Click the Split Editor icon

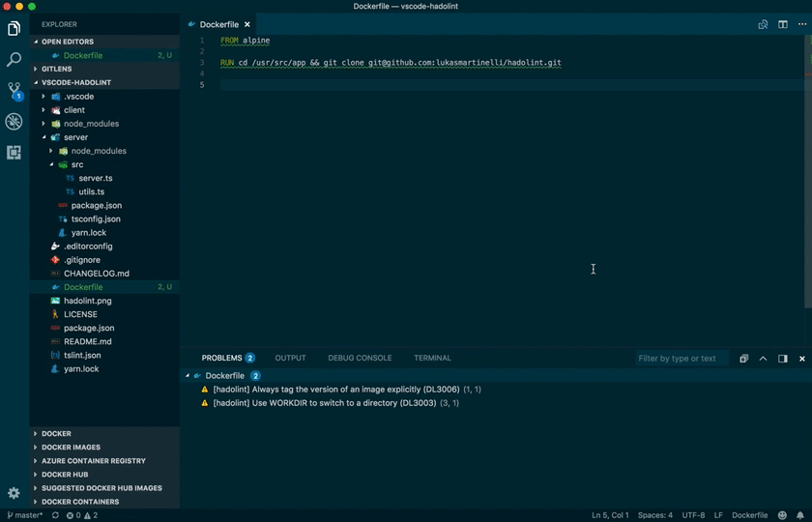pyautogui.click(x=783, y=24)
